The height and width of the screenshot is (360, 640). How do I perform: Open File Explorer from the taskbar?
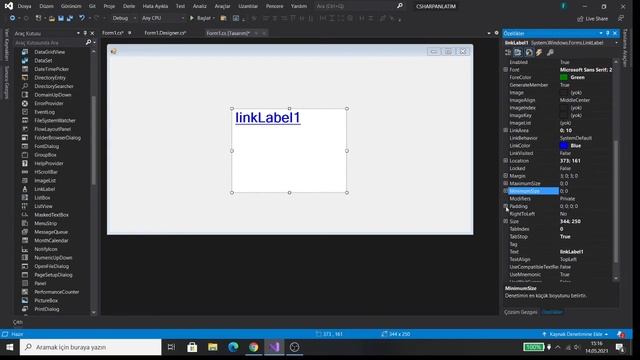[x=213, y=347]
